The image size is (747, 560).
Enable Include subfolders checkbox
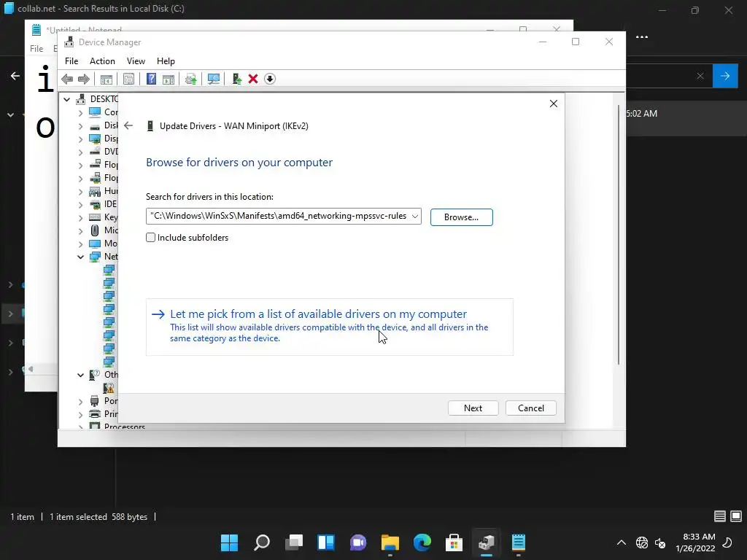point(150,238)
